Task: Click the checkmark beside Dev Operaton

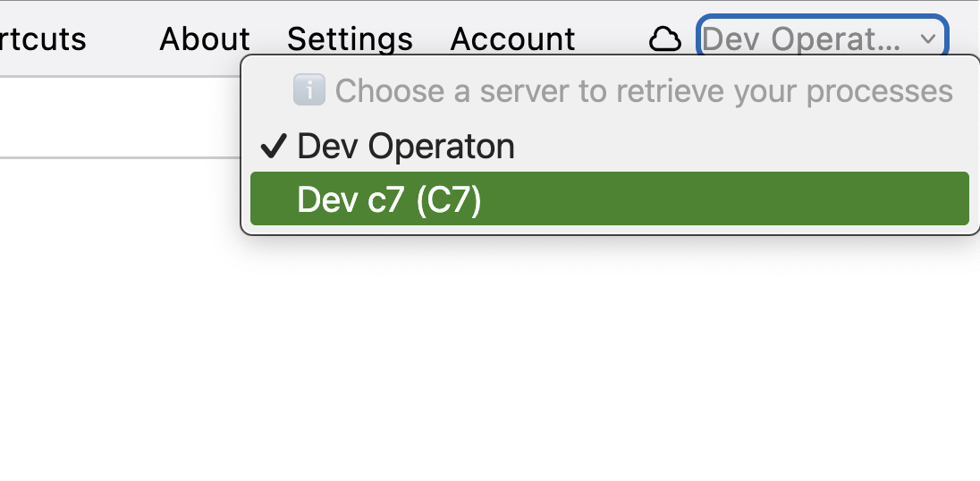Action: pyautogui.click(x=273, y=146)
